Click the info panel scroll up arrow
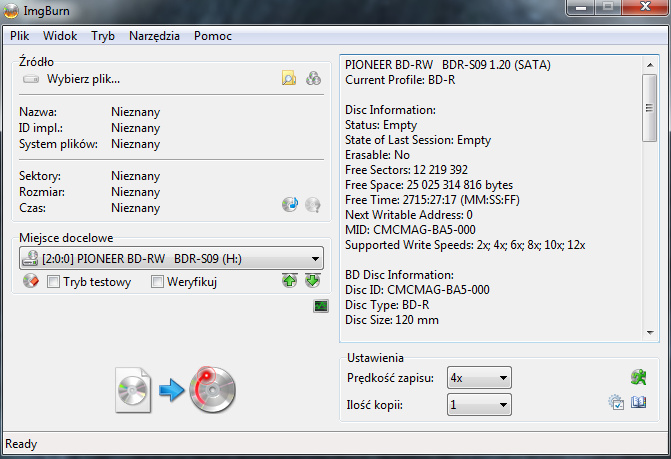This screenshot has height=459, width=671. 650,65
